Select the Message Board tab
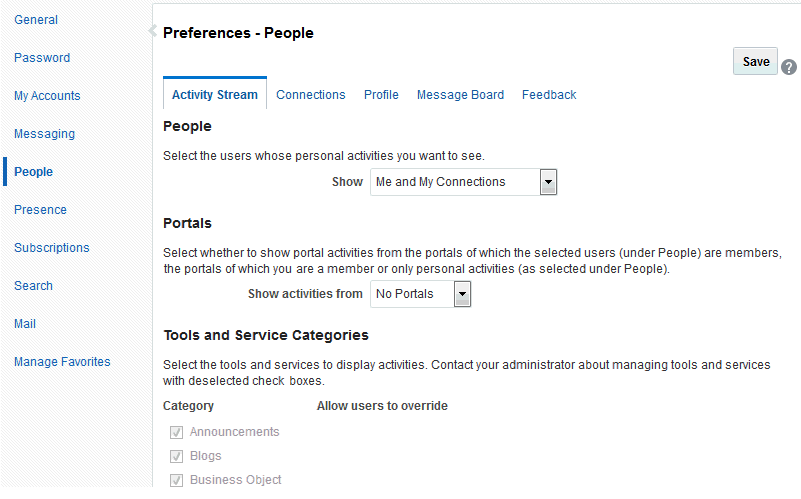 point(460,95)
